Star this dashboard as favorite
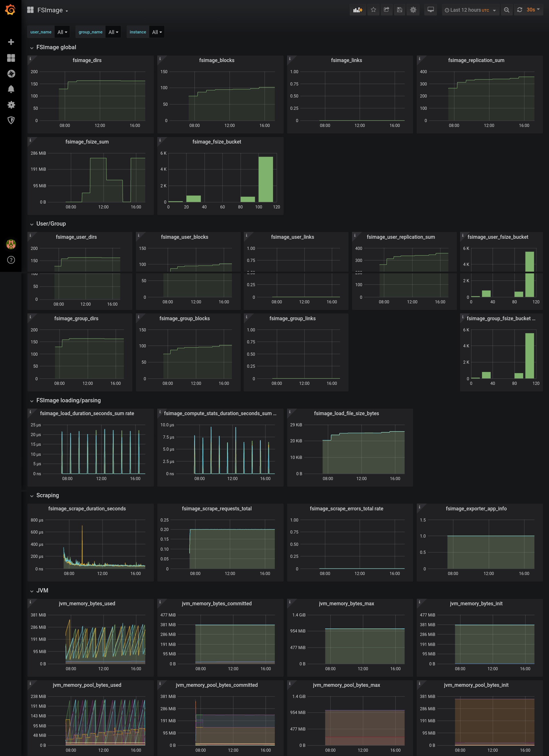549x756 pixels. [x=373, y=10]
